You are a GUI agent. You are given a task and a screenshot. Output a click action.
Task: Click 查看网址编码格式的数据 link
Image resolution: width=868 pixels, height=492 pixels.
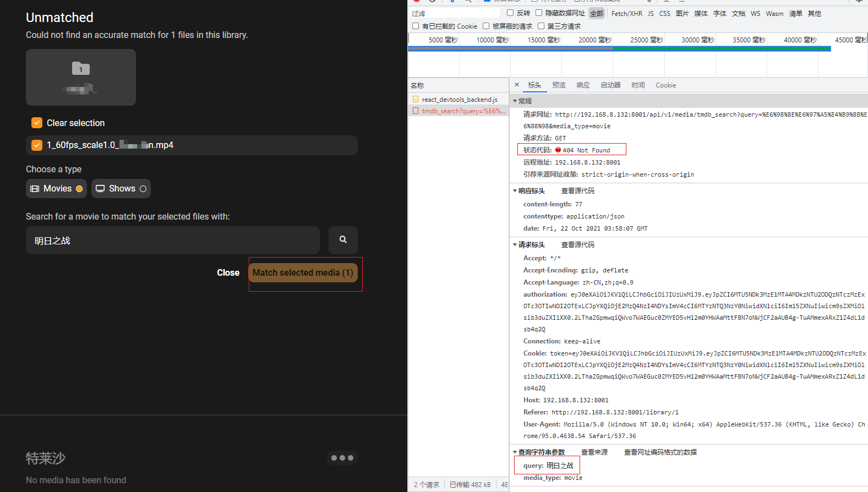click(660, 452)
